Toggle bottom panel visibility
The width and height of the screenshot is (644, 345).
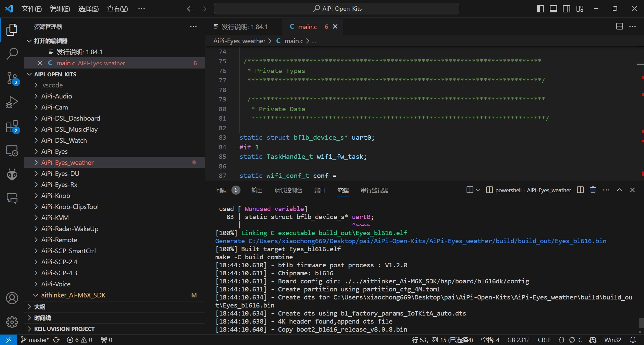pos(553,9)
